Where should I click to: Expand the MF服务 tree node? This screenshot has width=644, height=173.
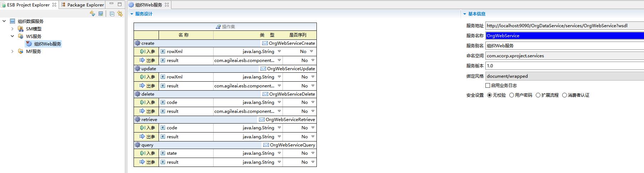click(13, 51)
